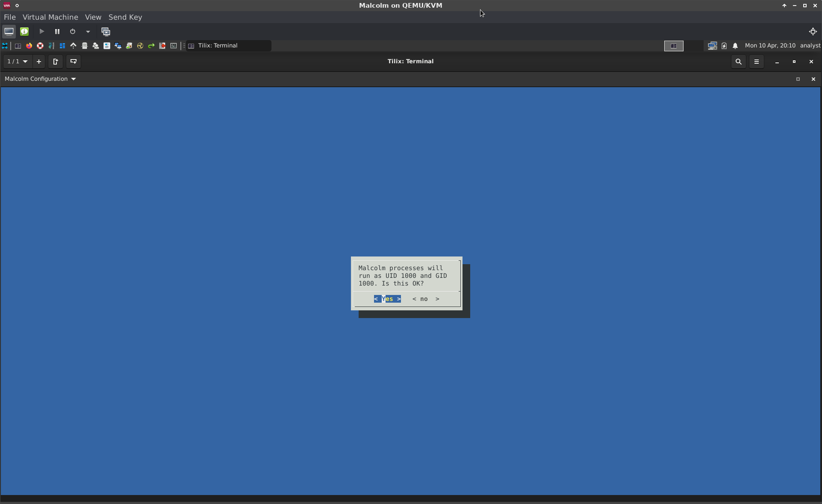Open the terminal emulator launcher icon
Viewport: 822px width, 504px height.
174,46
